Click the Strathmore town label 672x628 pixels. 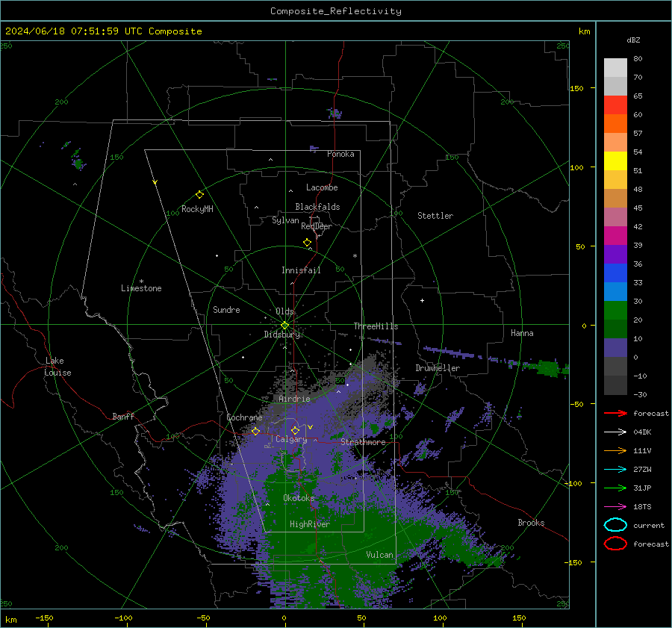[363, 442]
